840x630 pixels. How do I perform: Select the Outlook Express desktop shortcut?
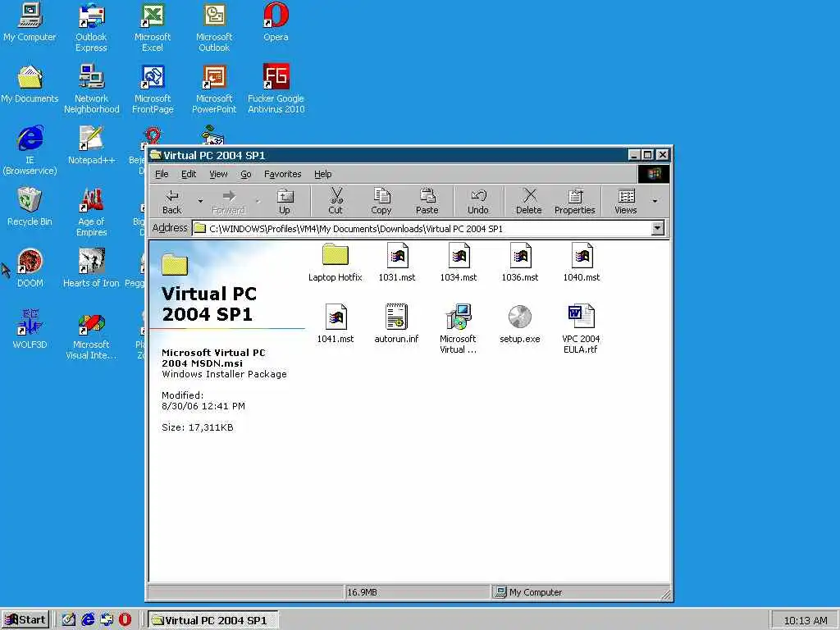coord(91,28)
